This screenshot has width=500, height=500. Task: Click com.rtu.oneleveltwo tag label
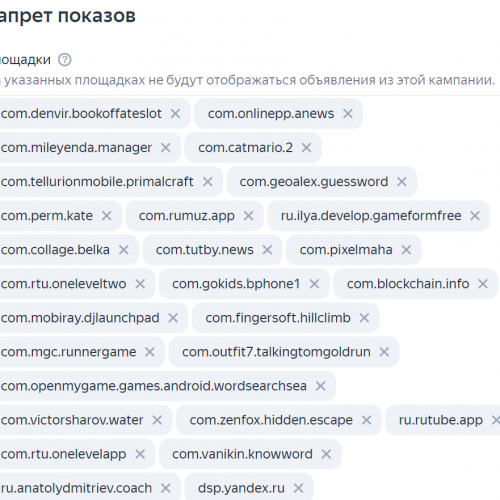click(x=63, y=284)
